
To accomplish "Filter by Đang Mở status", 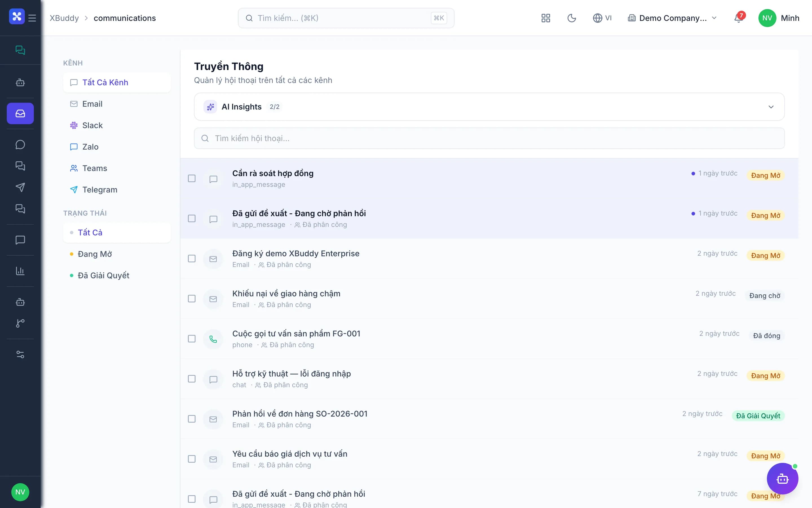I will 117,254.
